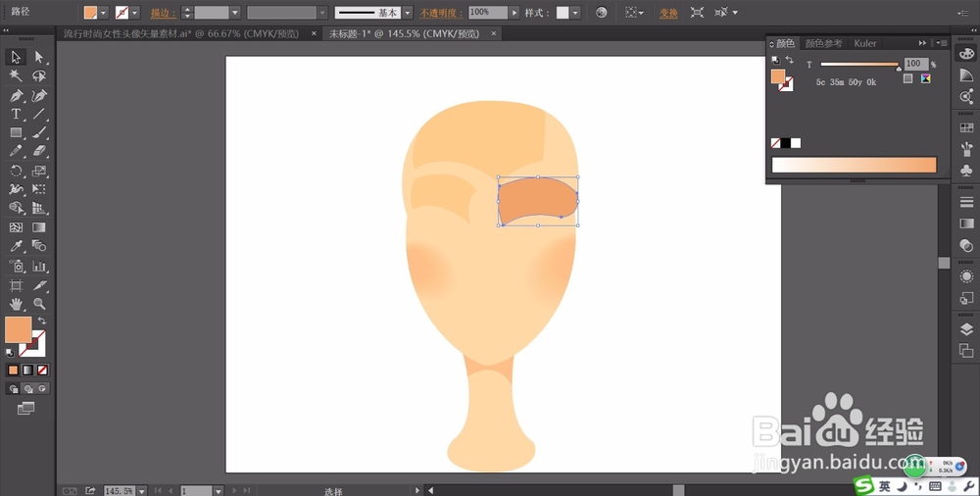This screenshot has height=496, width=980.
Task: Switch to the Kuler panel tab
Action: (x=865, y=43)
